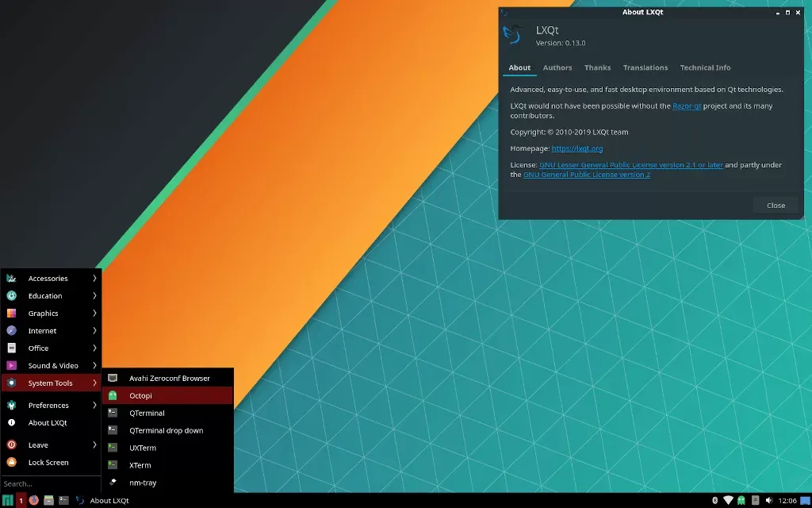Click the Octopi notifier tray icon
The height and width of the screenshot is (508, 812).
point(741,500)
